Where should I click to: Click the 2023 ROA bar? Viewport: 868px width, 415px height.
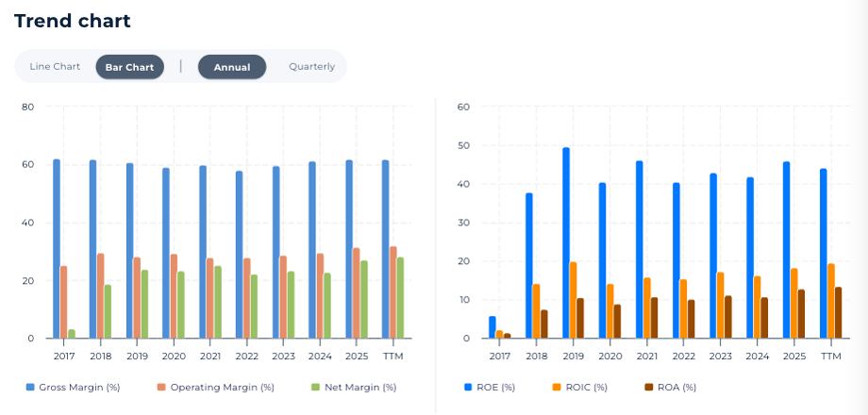727,317
